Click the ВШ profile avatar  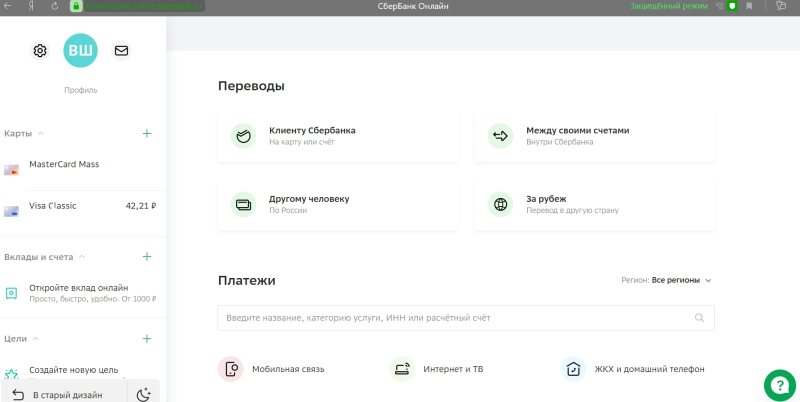tap(80, 50)
